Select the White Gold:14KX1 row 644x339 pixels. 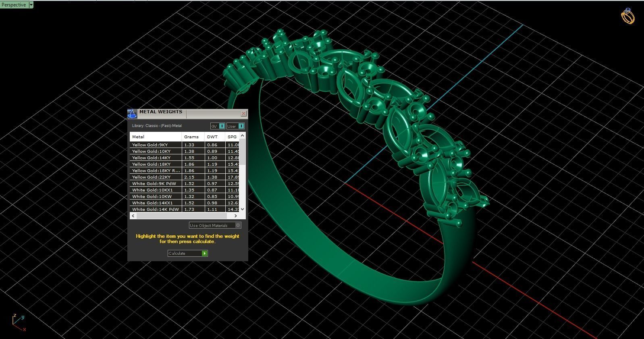[185, 203]
